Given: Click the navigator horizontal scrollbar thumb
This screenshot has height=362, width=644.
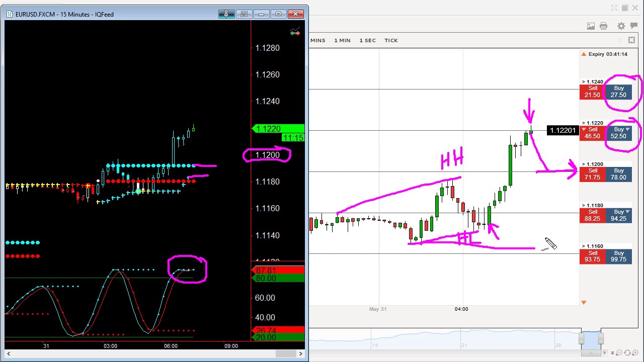Looking at the screenshot, I should tap(591, 353).
